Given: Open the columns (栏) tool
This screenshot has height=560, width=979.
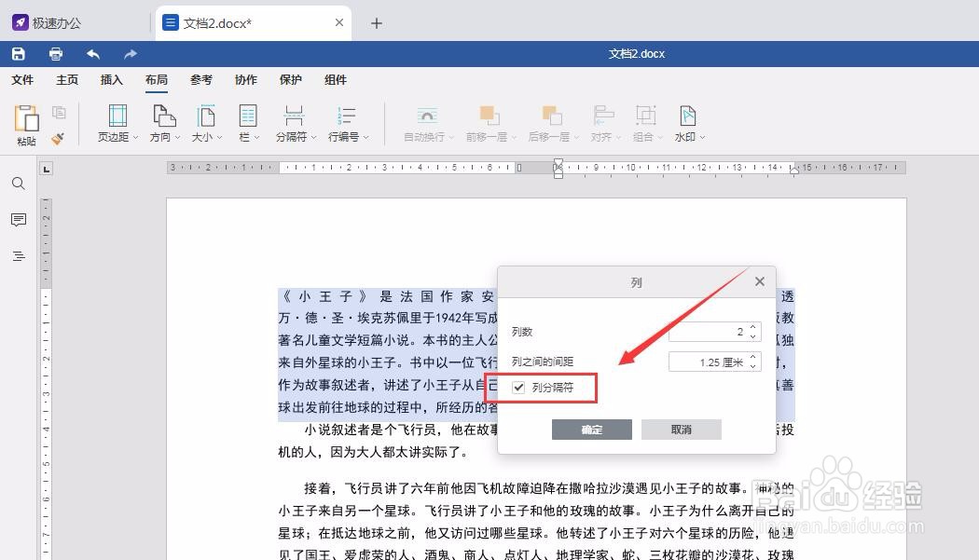Looking at the screenshot, I should click(x=249, y=124).
